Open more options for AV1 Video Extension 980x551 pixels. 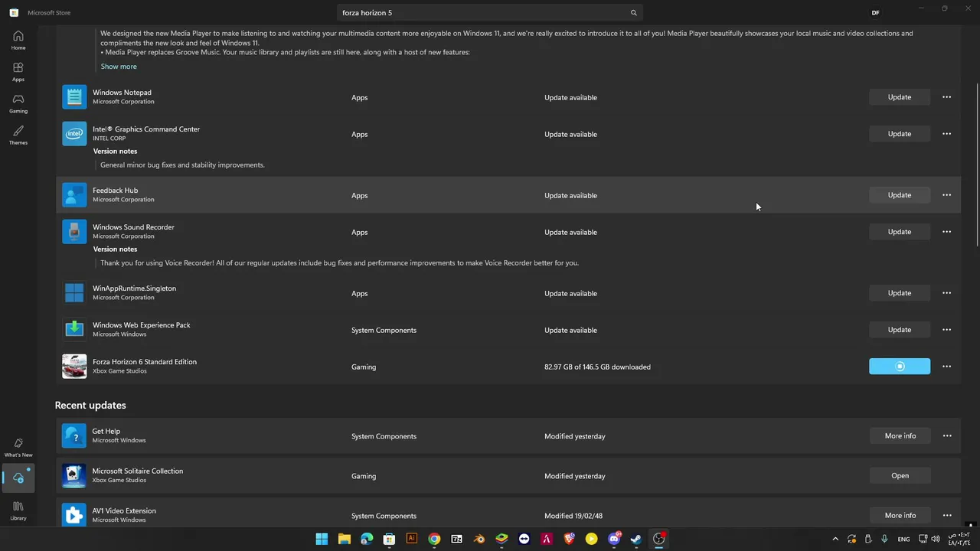947,516
